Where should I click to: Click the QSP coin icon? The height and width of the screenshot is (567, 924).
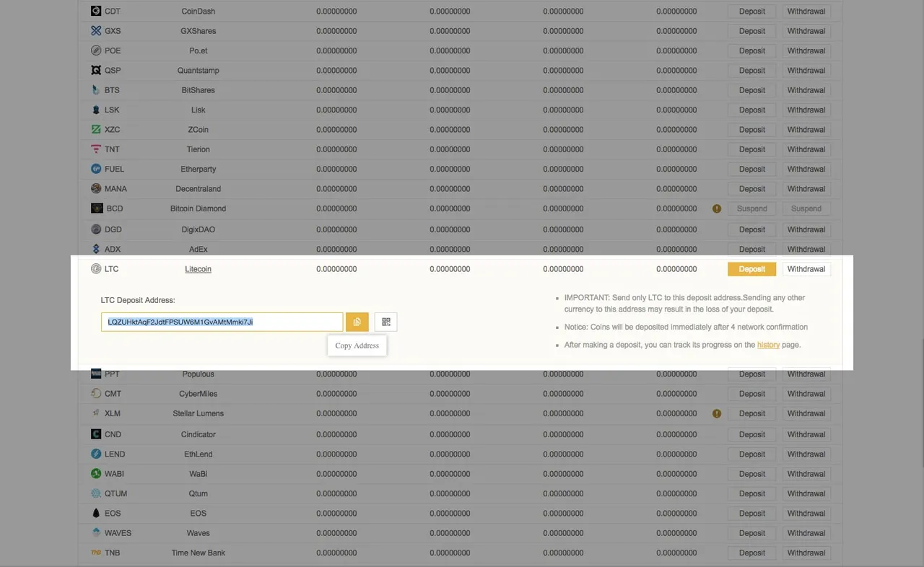click(96, 70)
